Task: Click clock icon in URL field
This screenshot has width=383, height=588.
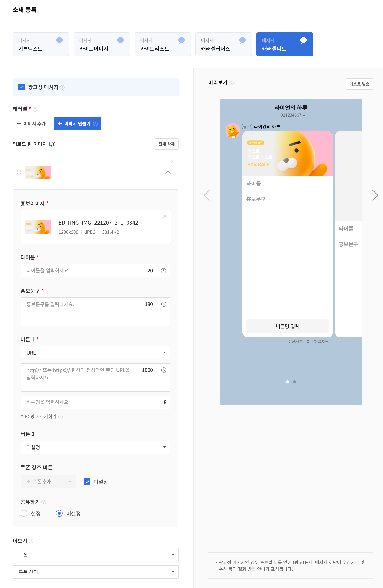Action: click(x=164, y=370)
